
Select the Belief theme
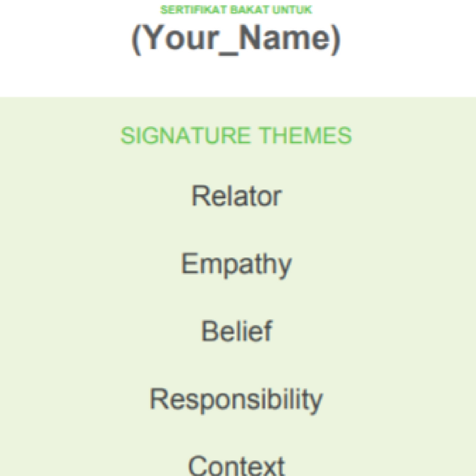(236, 331)
